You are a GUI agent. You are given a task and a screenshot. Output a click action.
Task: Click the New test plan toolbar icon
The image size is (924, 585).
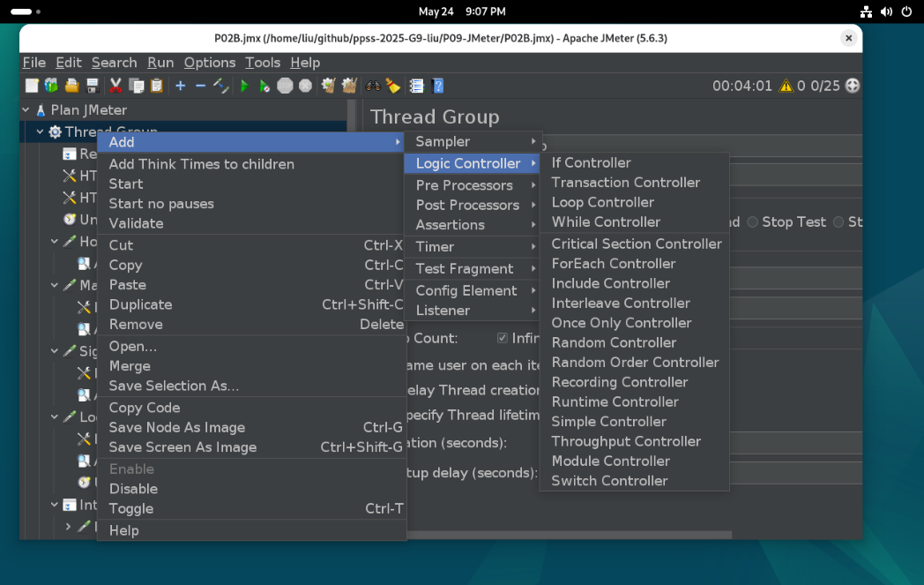[32, 86]
